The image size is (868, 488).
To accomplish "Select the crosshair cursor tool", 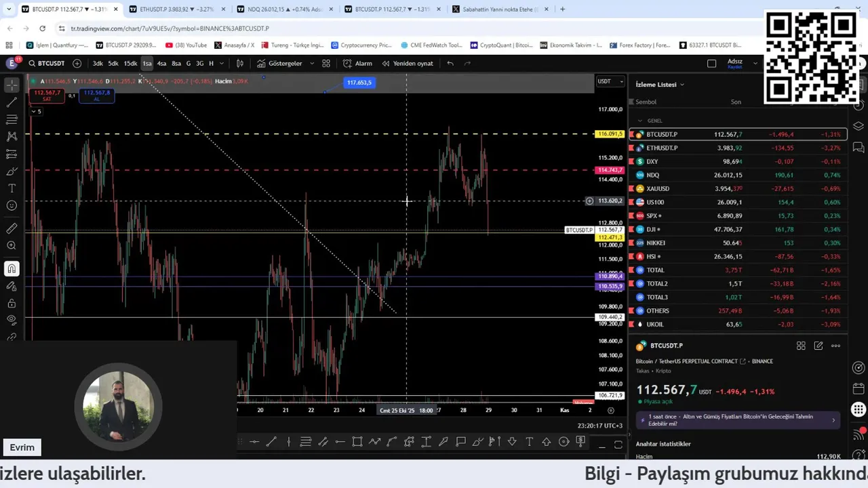I will click(12, 85).
